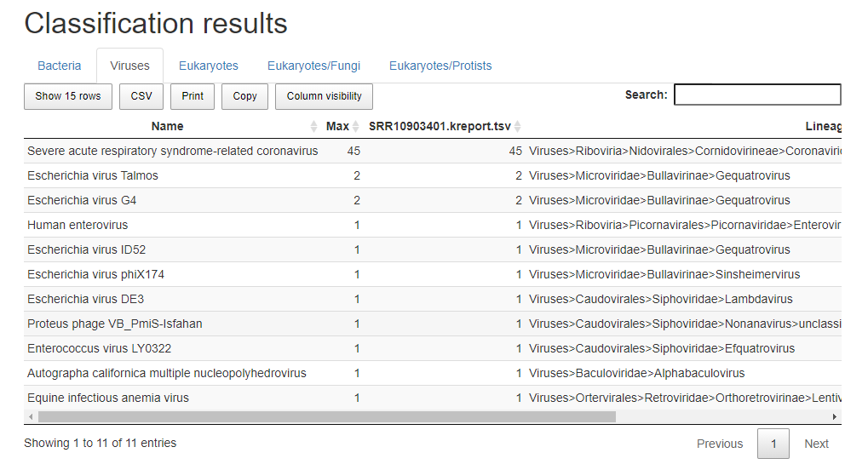Open the Eukaryotes/Fungi tab
The height and width of the screenshot is (470, 868).
(313, 66)
